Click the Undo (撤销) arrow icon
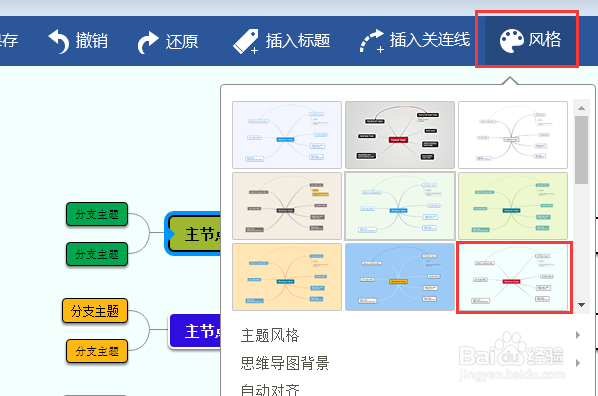598x396 pixels. point(58,41)
